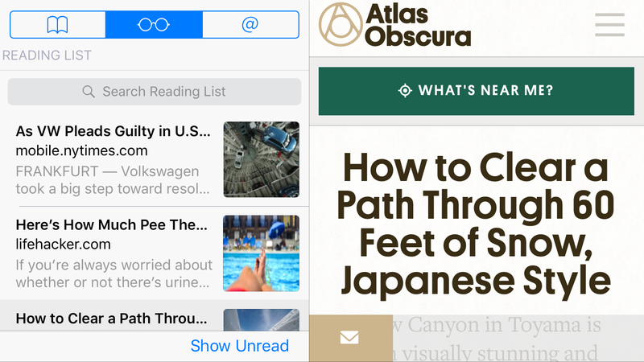Open the lifehacker How Much Pee article
Image resolution: width=644 pixels, height=362 pixels.
(155, 253)
